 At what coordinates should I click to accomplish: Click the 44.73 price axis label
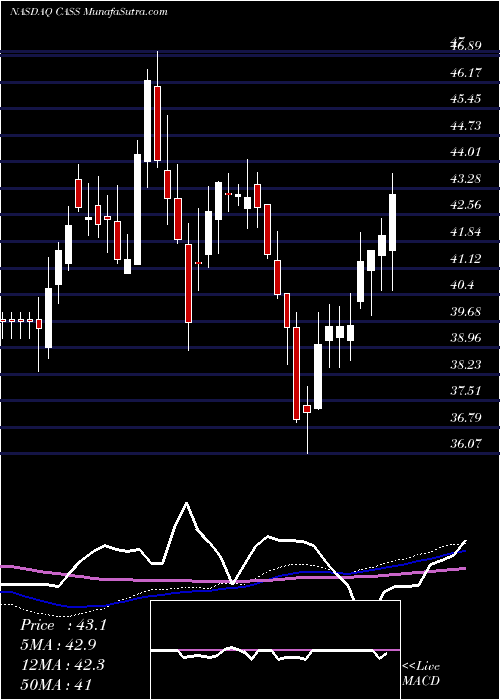(467, 125)
